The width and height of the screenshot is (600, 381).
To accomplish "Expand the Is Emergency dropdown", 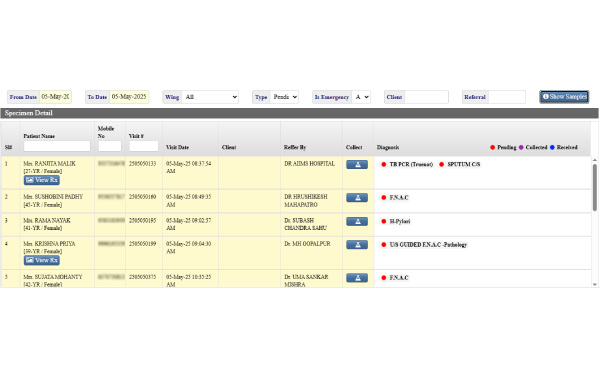I will pos(361,97).
